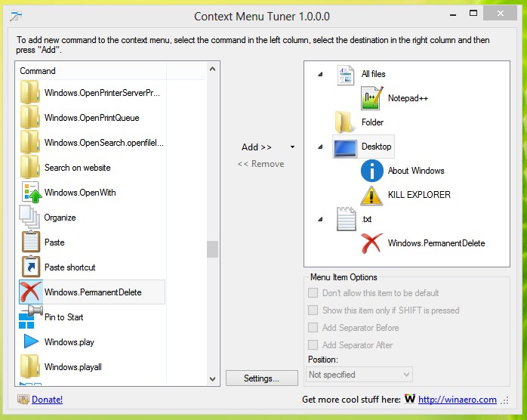Click the app icon in title bar
The width and height of the screenshot is (527, 420).
pos(15,16)
